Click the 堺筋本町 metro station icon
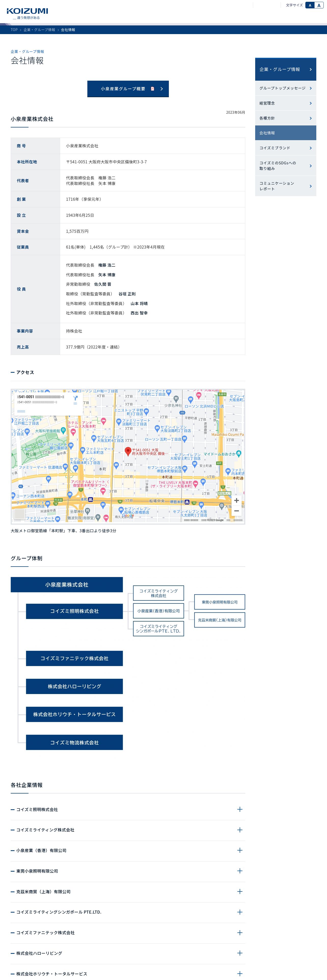 point(187,502)
